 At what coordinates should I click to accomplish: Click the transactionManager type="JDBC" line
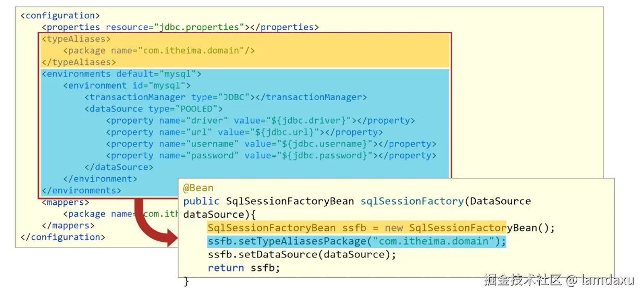226,97
